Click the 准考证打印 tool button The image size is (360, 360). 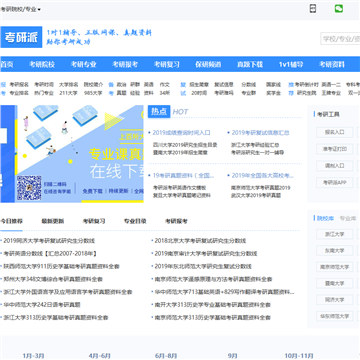click(335, 149)
